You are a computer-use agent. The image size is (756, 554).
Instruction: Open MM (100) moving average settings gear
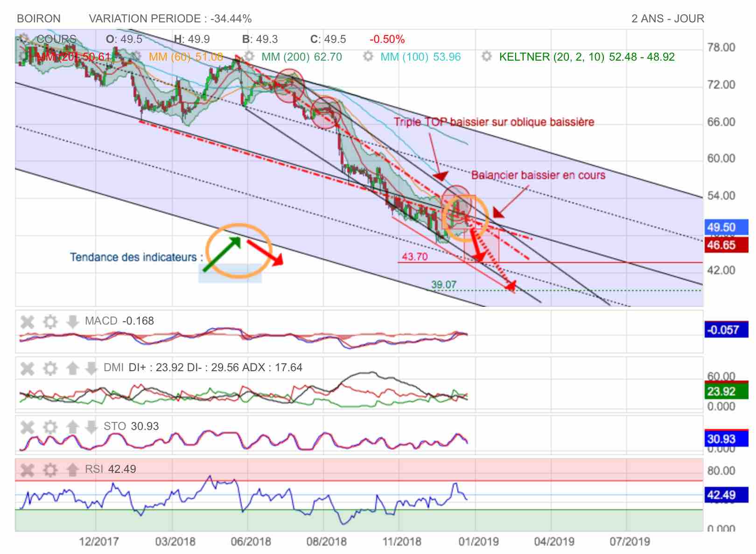(368, 56)
